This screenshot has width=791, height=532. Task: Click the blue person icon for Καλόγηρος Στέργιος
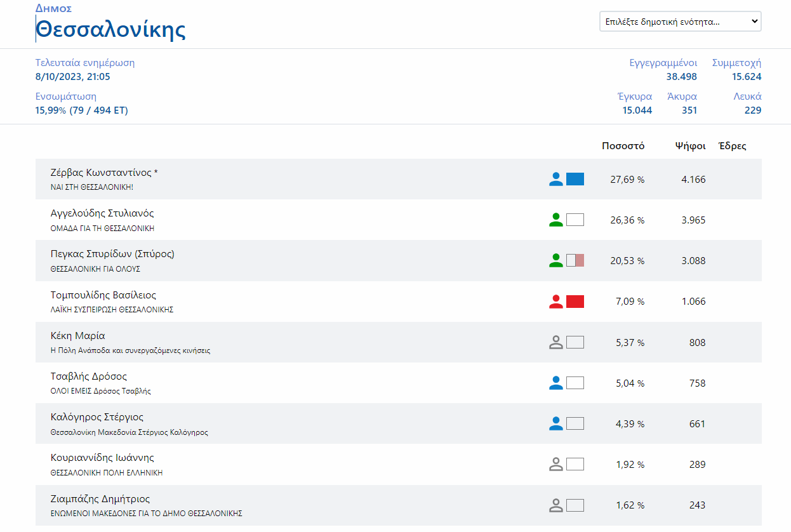(555, 423)
